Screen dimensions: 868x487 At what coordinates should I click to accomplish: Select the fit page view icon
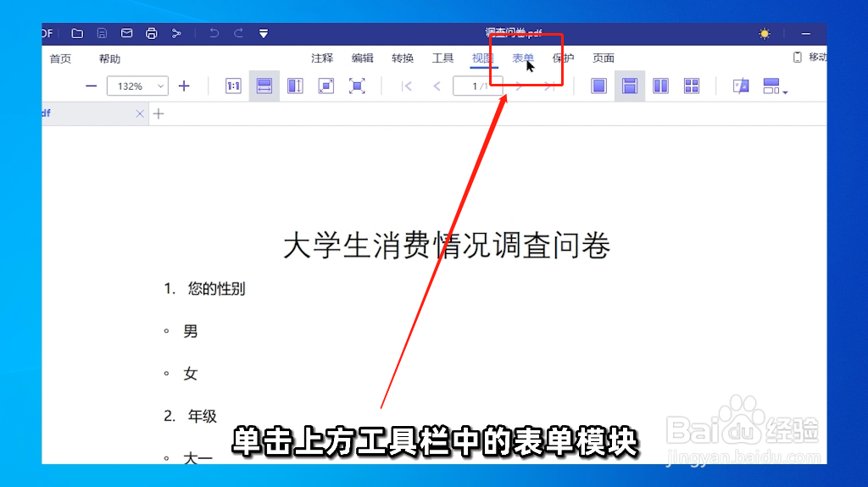tap(326, 86)
